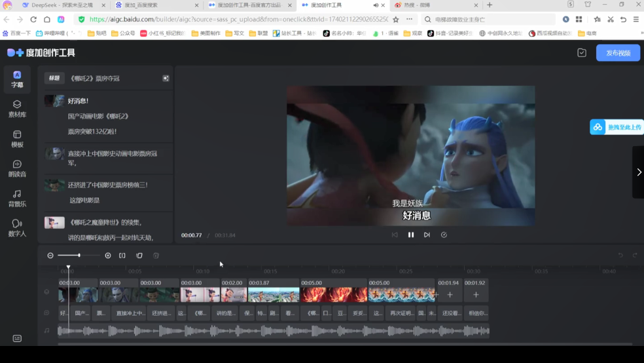The image size is (644, 363).
Task: Skip to the next clip in preview
Action: pos(427,235)
